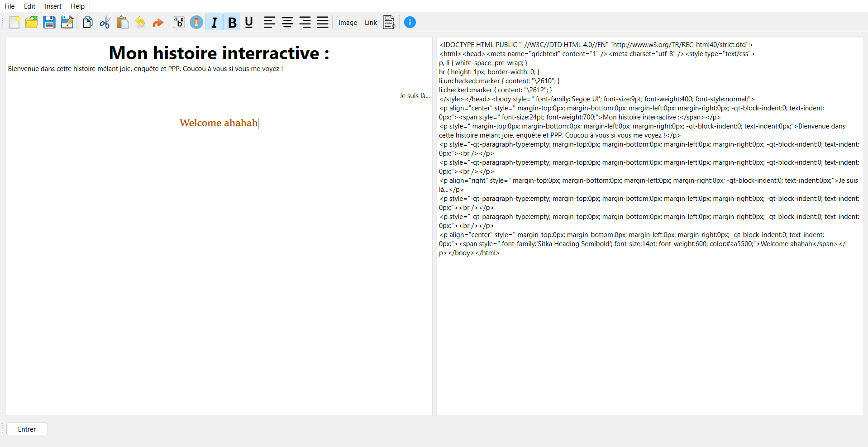Paste from clipboard icon

click(x=123, y=22)
